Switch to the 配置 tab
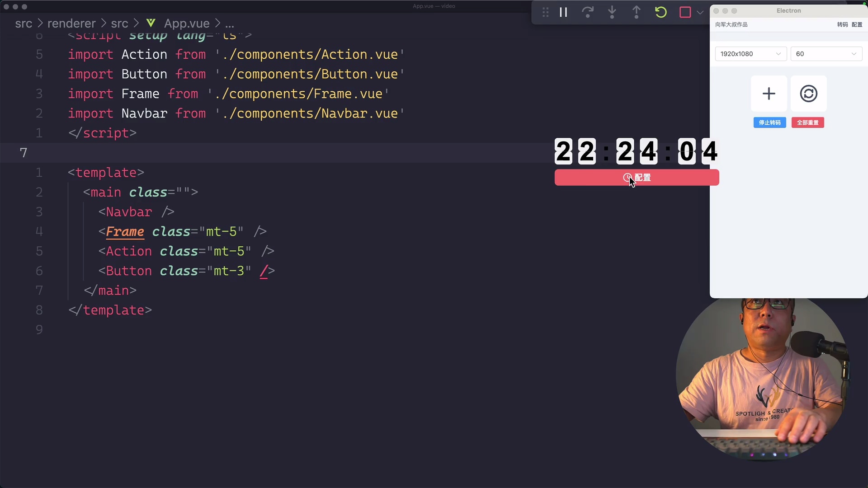This screenshot has height=488, width=868. tap(858, 24)
